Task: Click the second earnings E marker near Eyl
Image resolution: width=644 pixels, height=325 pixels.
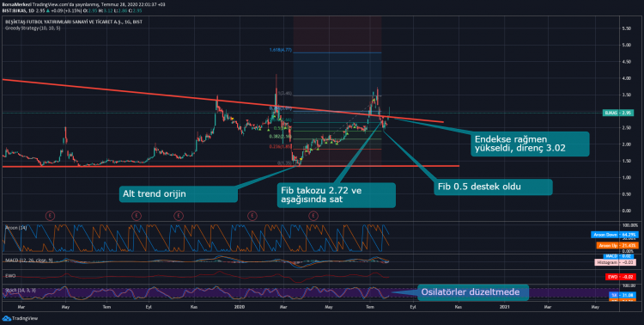Action: pos(137,216)
